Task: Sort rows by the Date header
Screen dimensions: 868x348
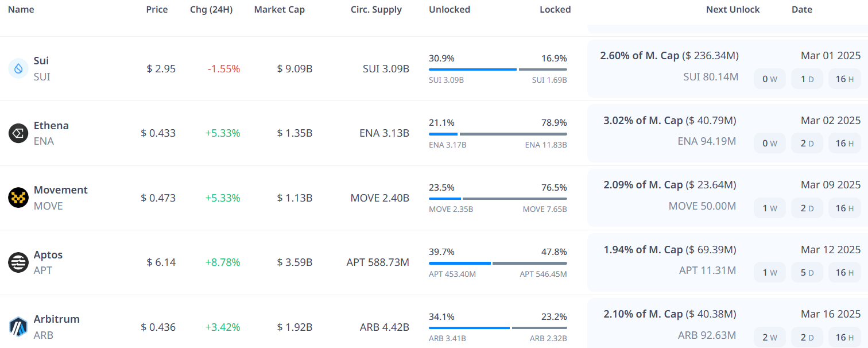Action: pos(801,10)
